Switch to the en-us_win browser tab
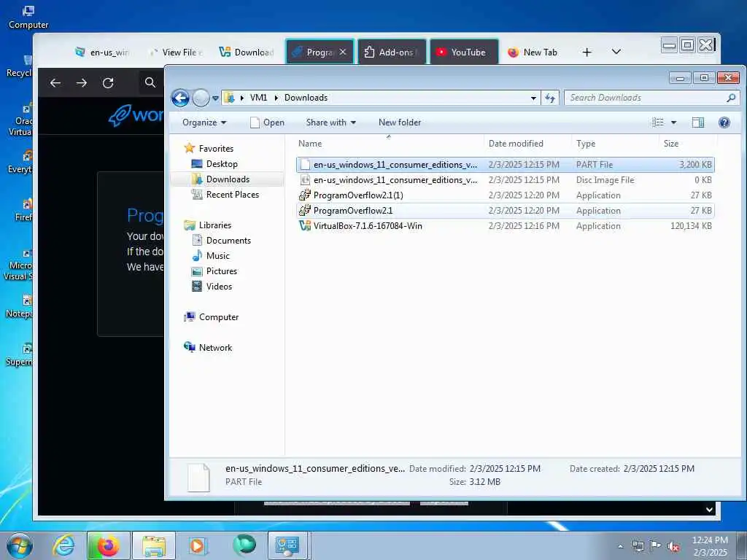747x560 pixels. (103, 52)
